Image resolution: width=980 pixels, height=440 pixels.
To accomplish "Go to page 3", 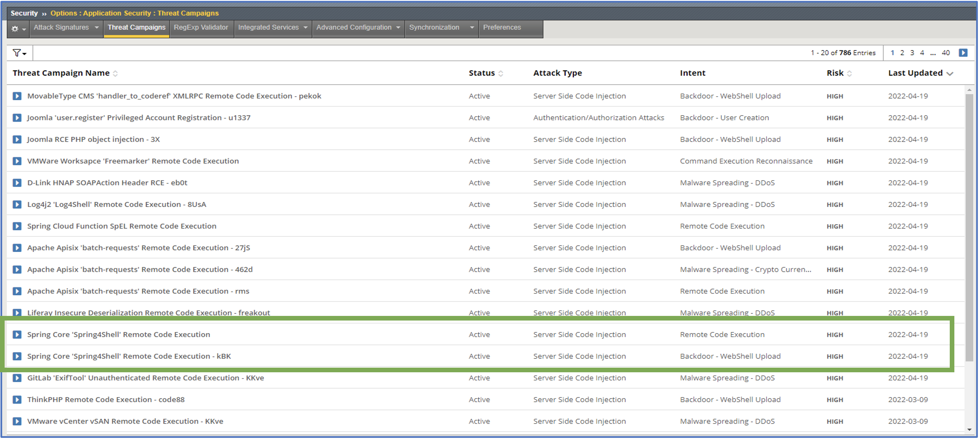I will 912,53.
